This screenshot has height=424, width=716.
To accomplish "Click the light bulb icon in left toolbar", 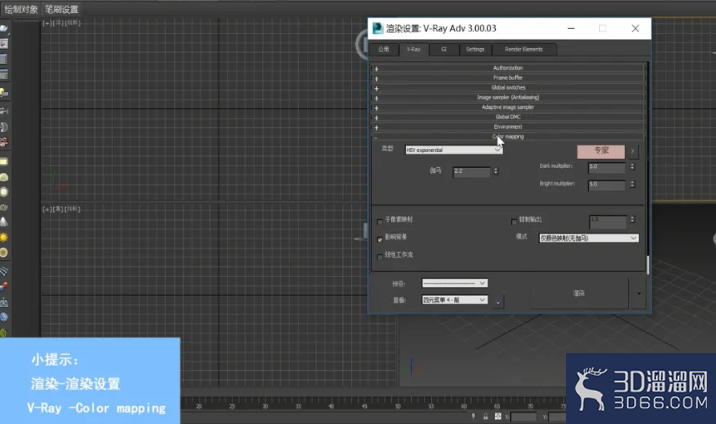I will 4,93.
